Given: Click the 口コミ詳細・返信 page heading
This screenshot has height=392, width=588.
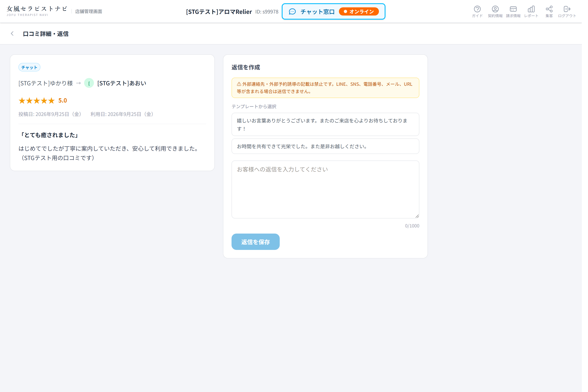Looking at the screenshot, I should pos(46,34).
